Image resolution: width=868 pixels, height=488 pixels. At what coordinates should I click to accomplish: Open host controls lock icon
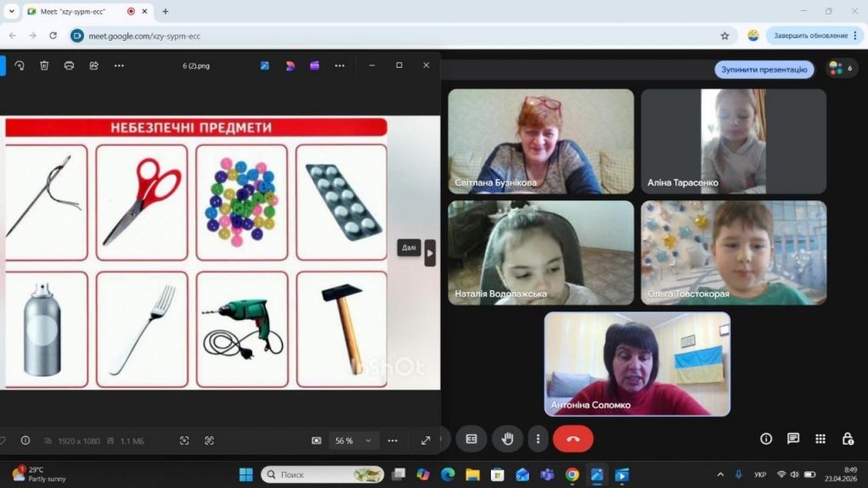(x=848, y=439)
